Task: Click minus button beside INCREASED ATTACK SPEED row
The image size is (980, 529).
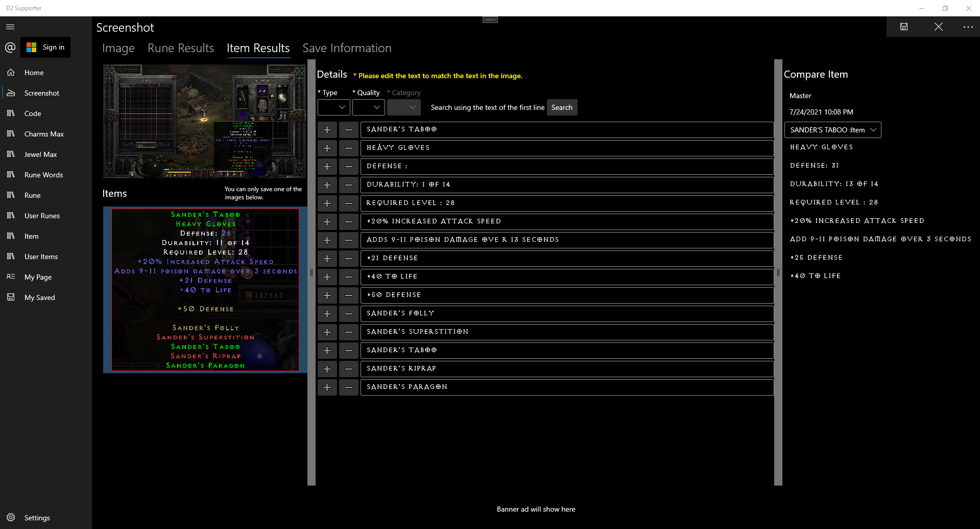Action: tap(348, 222)
